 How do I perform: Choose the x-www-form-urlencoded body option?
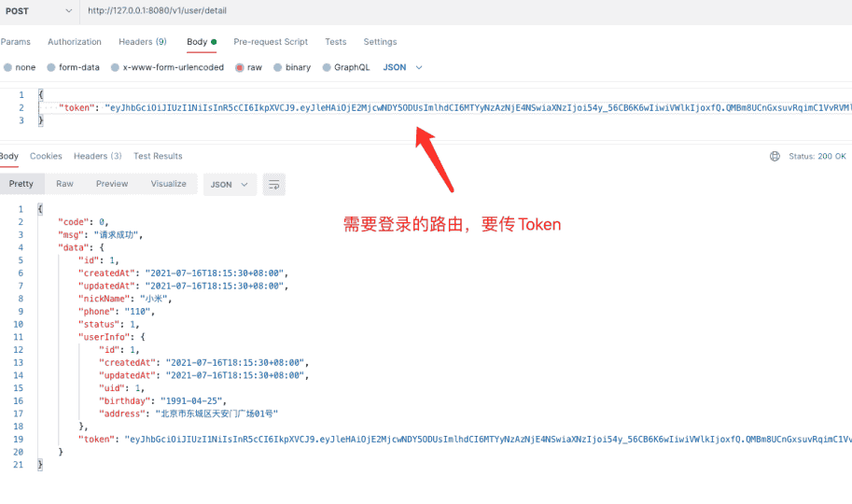[116, 68]
